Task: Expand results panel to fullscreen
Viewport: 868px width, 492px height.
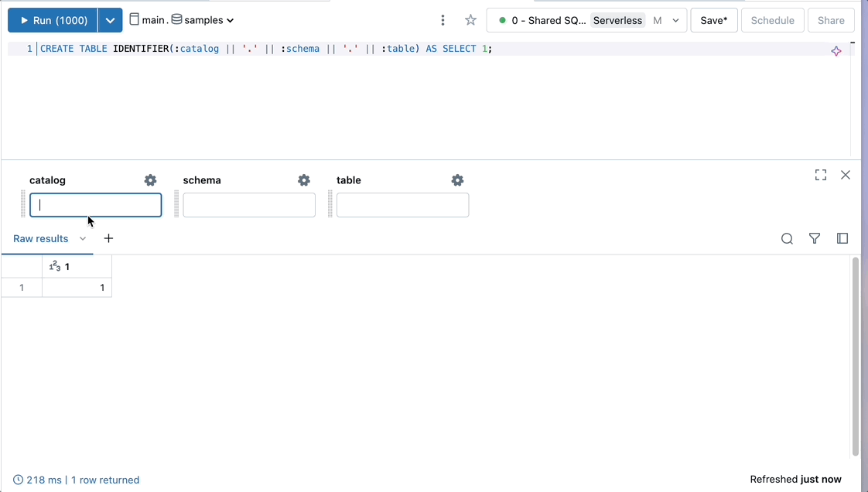Action: click(820, 175)
